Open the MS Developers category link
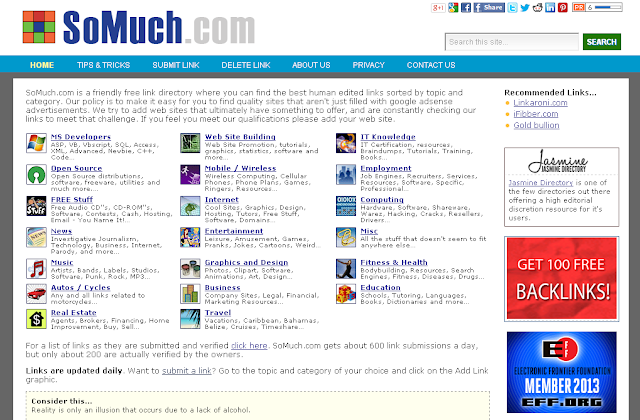 click(x=81, y=137)
